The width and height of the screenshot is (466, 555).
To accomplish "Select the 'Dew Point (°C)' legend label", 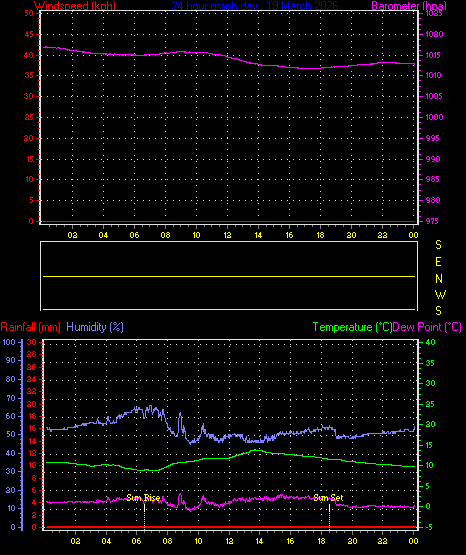I will pyautogui.click(x=427, y=327).
